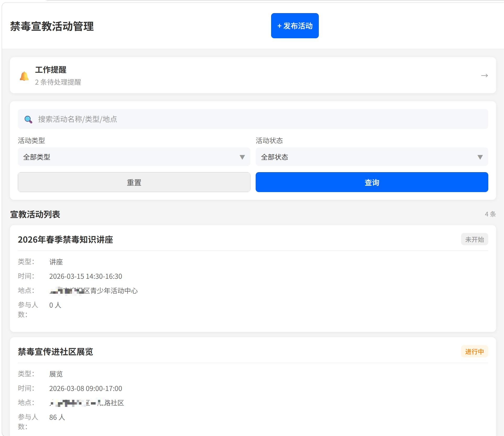Click the 0 人 participant count
Screen dimensions: 504x436
coord(55,305)
